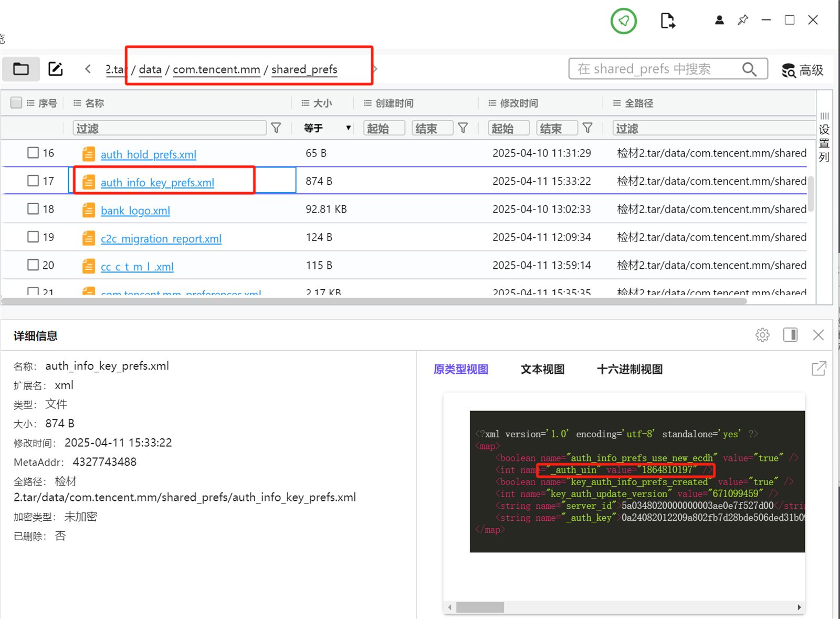Image resolution: width=840 pixels, height=619 pixels.
Task: Click the file list vertical scrollbar
Action: (x=811, y=194)
